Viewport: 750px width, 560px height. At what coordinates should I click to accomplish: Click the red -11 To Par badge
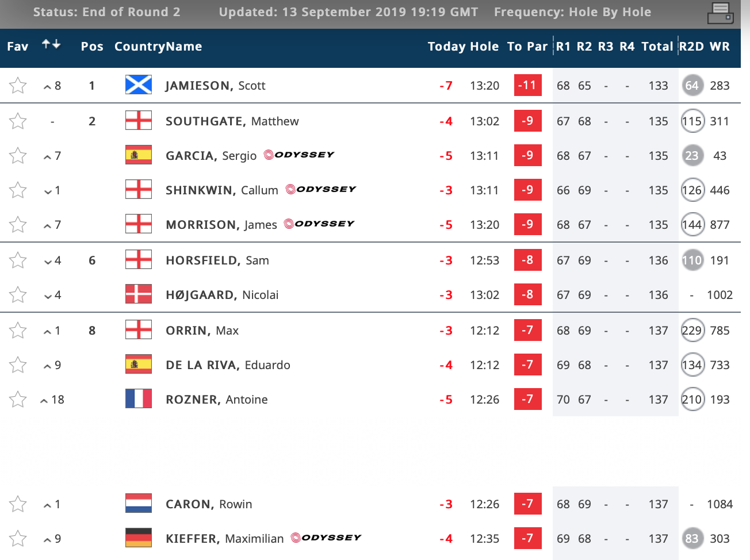pyautogui.click(x=527, y=86)
